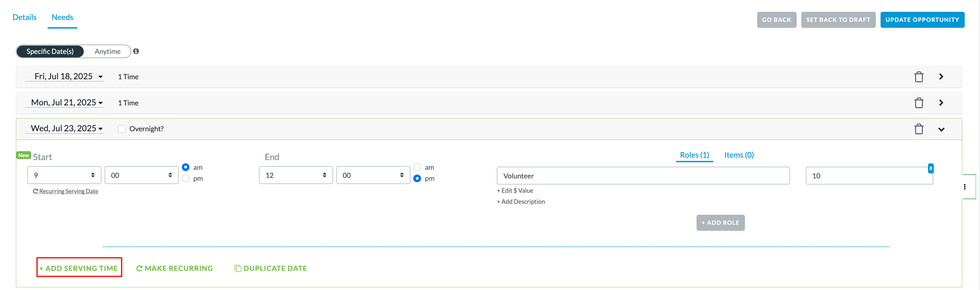The width and height of the screenshot is (980, 290).
Task: Delete the Fri, Jul 18, 2025 date row
Action: pyautogui.click(x=919, y=77)
